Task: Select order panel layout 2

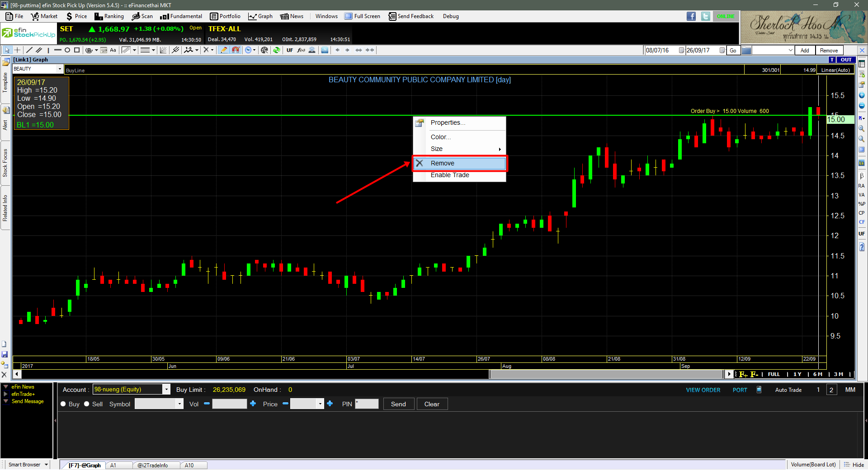Action: point(831,390)
